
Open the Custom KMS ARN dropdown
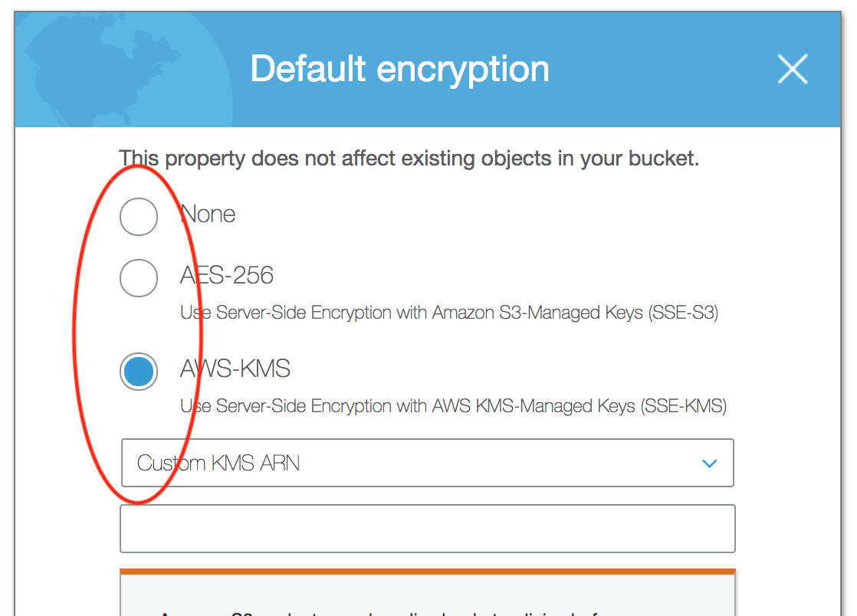click(x=428, y=463)
